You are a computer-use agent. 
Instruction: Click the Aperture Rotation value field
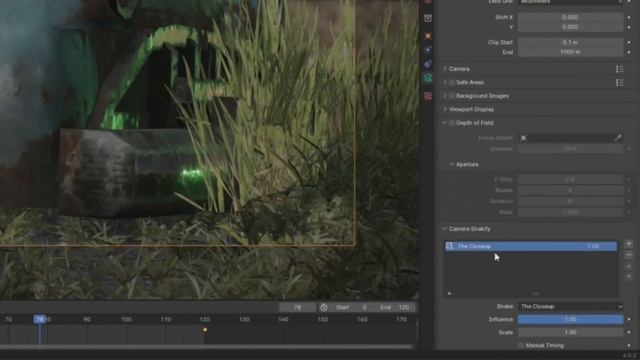coord(571,201)
